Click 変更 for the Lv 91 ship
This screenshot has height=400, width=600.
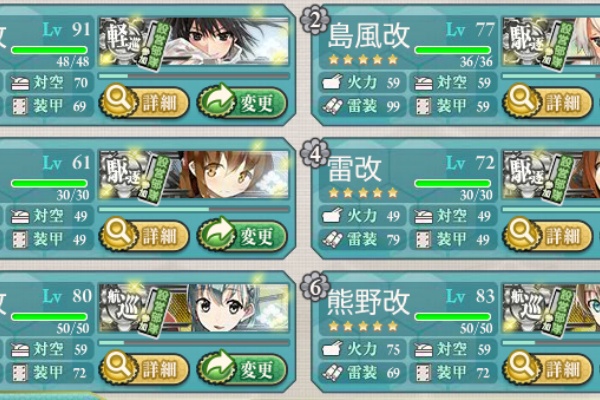(x=242, y=102)
